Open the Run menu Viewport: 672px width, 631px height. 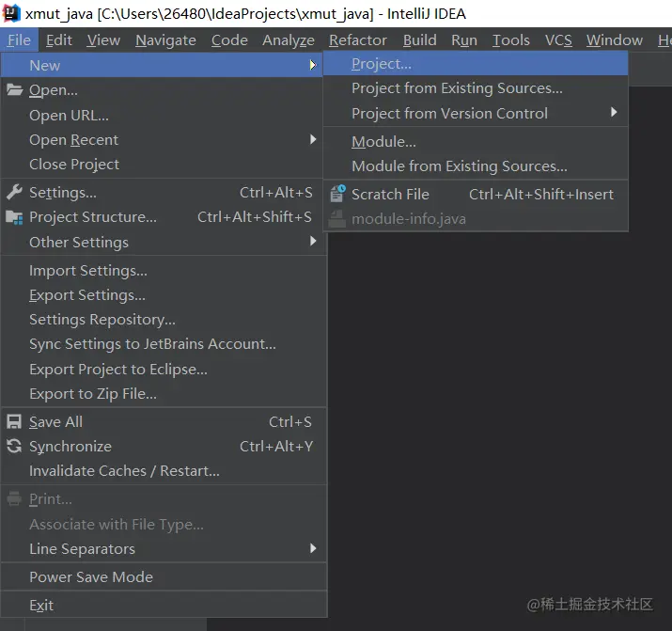tap(464, 39)
